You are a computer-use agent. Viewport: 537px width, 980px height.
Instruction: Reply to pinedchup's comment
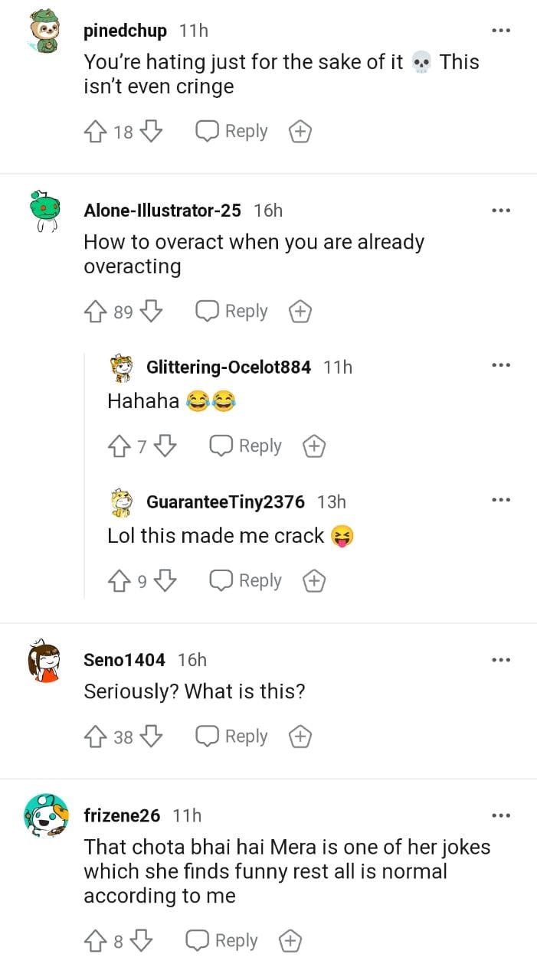tap(231, 132)
